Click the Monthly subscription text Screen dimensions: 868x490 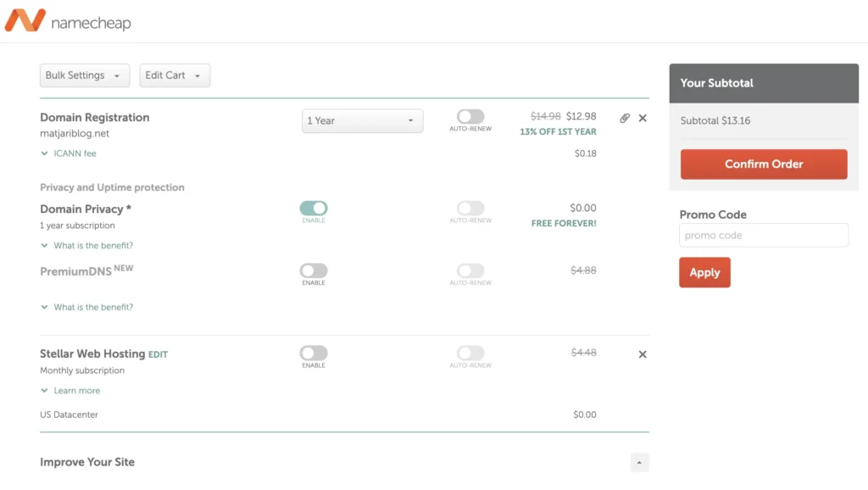click(x=82, y=370)
